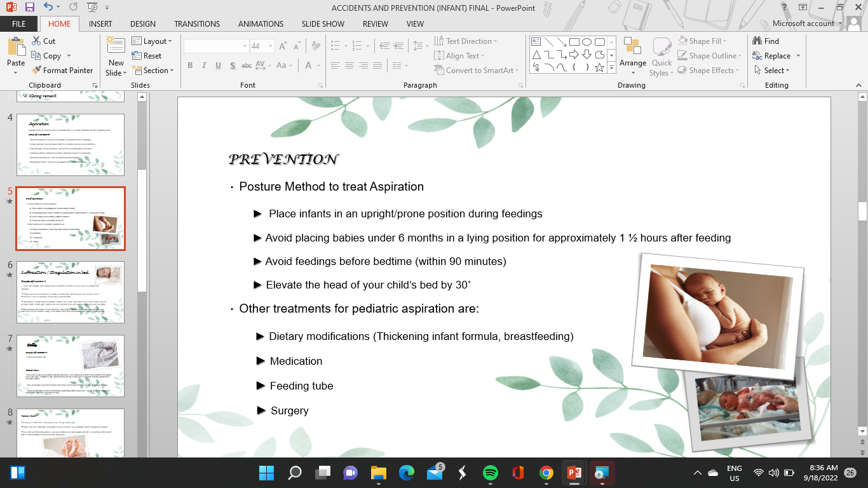The image size is (868, 488).
Task: Insert a Text Box shape from the gallery
Action: pos(536,42)
